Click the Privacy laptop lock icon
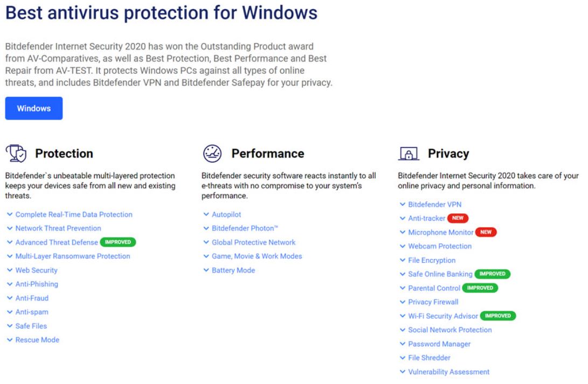Viewport: 588px width, 384px height. (408, 153)
